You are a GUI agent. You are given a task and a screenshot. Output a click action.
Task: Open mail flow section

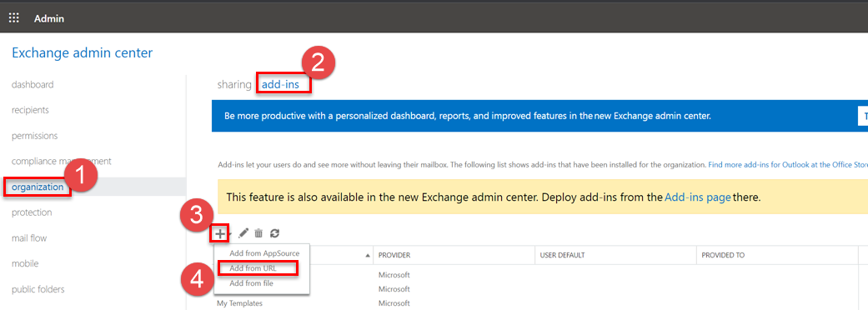29,238
